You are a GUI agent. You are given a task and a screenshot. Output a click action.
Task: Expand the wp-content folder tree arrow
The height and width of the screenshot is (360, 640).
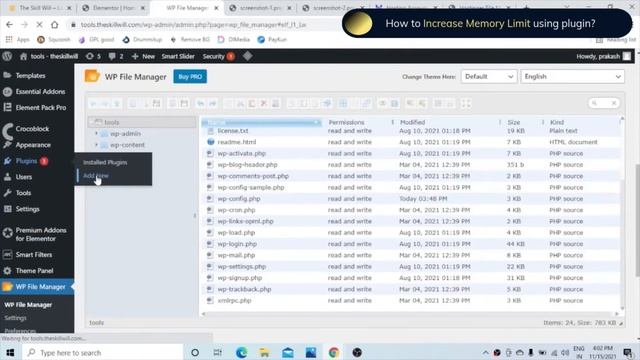(96, 145)
